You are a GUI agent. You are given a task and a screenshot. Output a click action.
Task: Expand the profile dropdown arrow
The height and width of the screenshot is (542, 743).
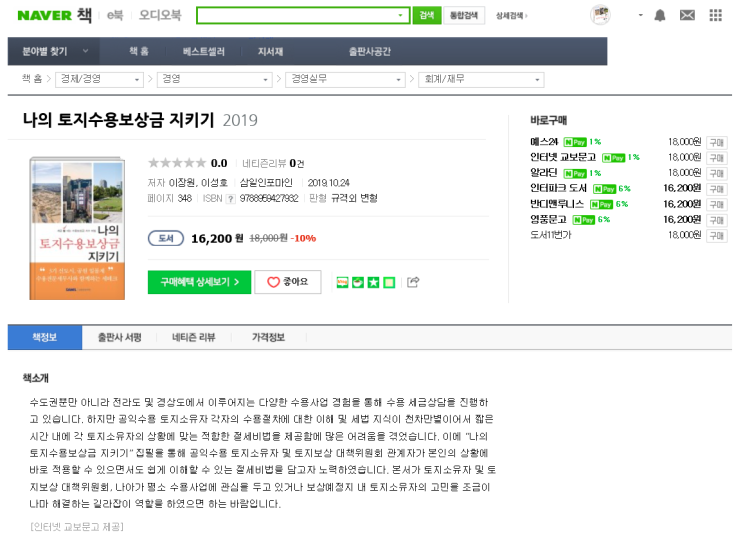640,15
